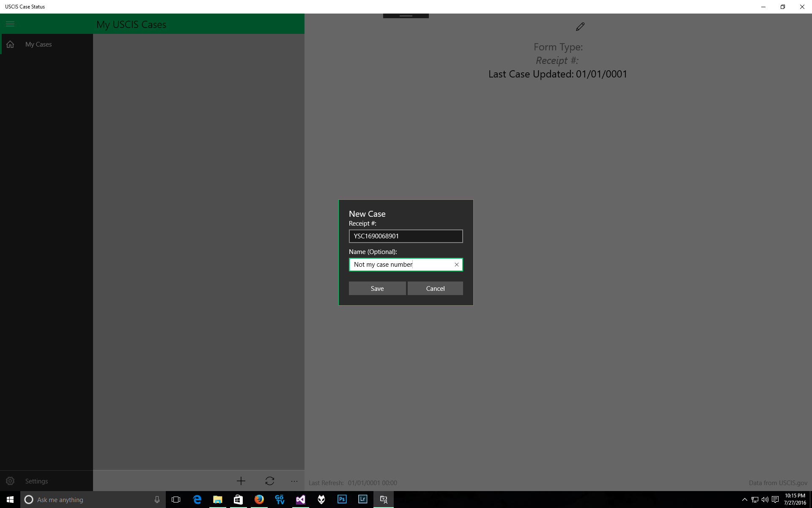Launch Microsoft Edge from taskbar
Image resolution: width=812 pixels, height=508 pixels.
click(x=197, y=500)
